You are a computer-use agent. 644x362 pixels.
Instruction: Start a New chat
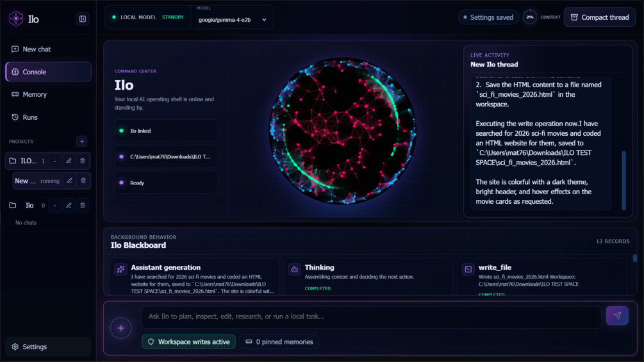point(48,49)
